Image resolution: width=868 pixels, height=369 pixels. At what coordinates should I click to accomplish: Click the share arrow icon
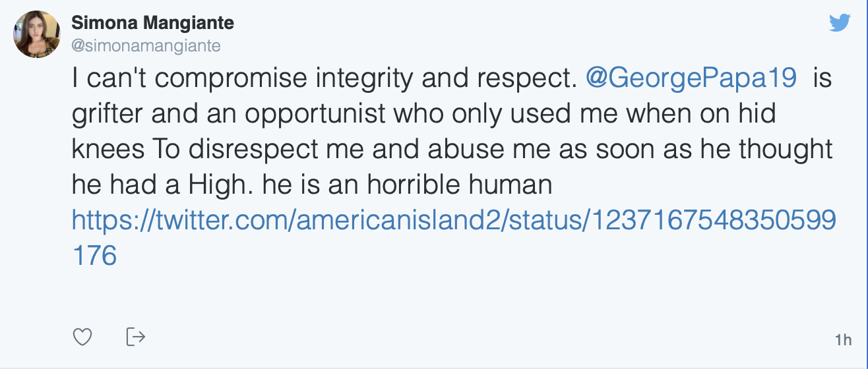click(135, 337)
